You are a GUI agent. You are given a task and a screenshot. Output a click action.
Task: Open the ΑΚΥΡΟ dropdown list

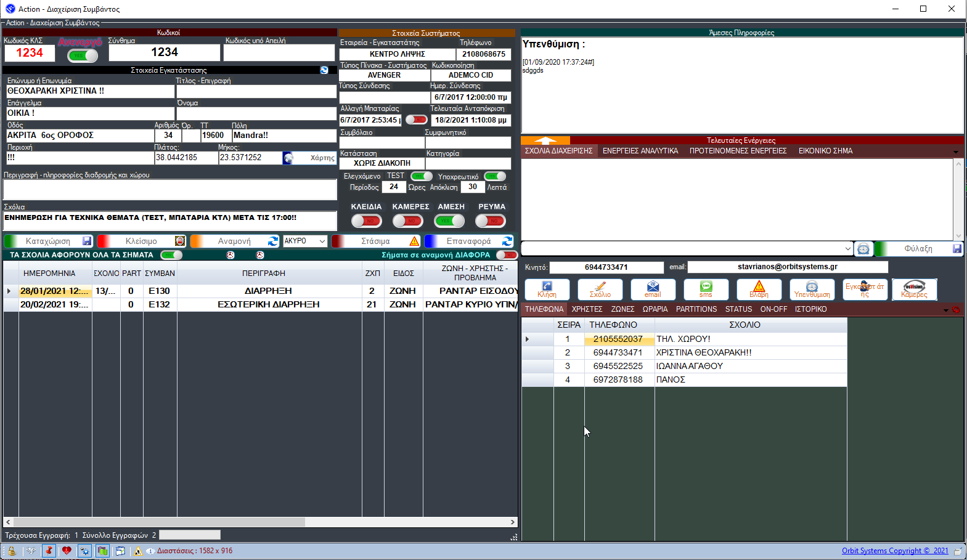[322, 241]
